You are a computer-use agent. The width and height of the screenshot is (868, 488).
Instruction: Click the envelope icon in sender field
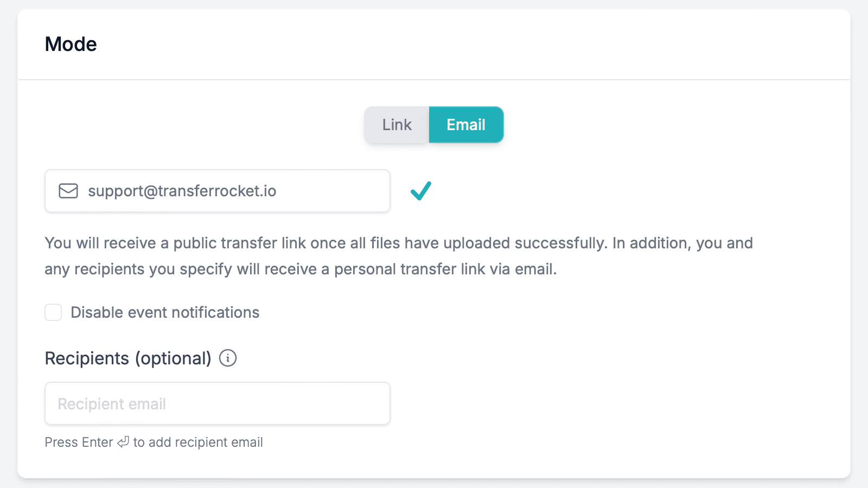[x=68, y=191]
